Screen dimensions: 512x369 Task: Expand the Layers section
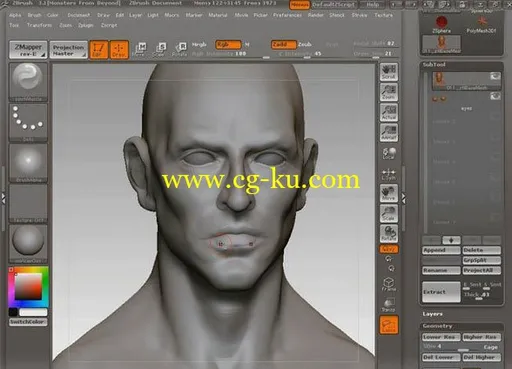coord(432,314)
